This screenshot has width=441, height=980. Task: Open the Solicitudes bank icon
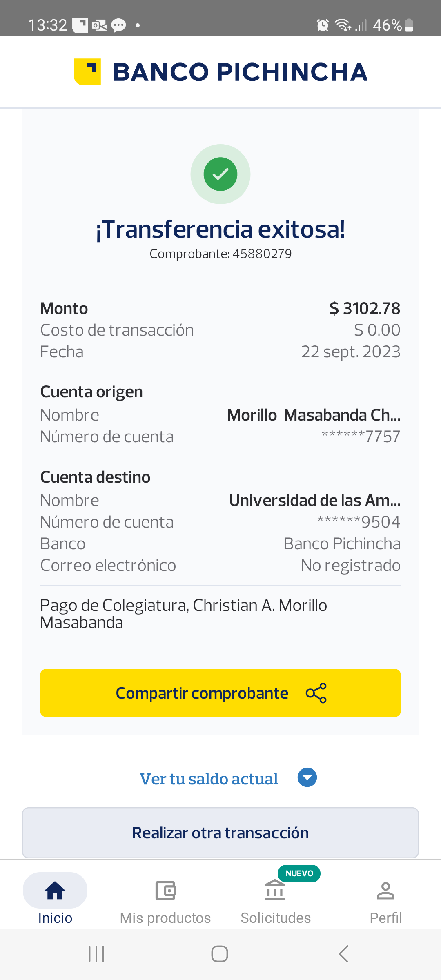tap(275, 890)
